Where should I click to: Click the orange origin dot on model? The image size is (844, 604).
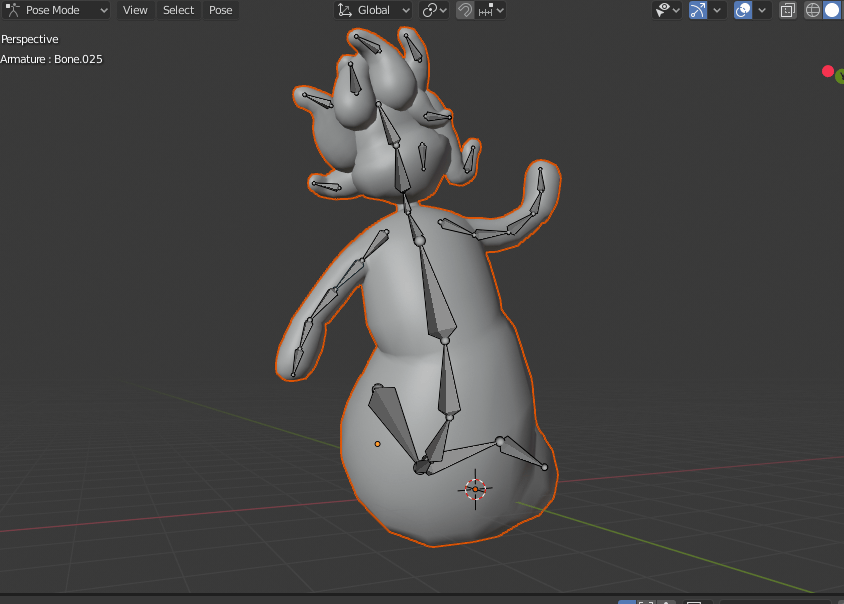(377, 443)
